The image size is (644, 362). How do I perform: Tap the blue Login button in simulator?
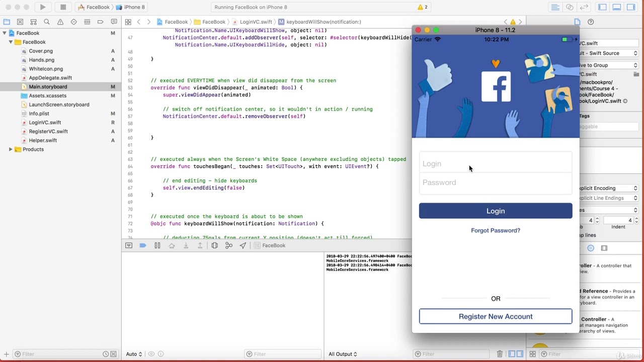496,211
